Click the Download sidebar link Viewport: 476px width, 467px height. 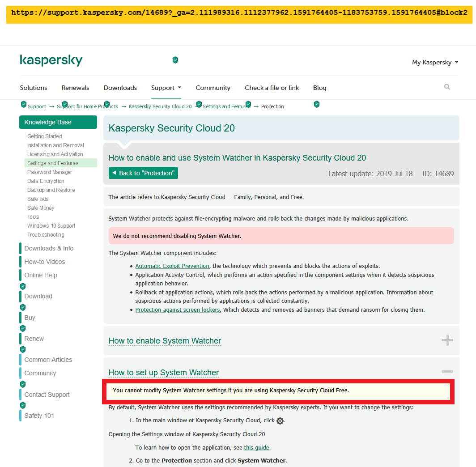pos(38,296)
